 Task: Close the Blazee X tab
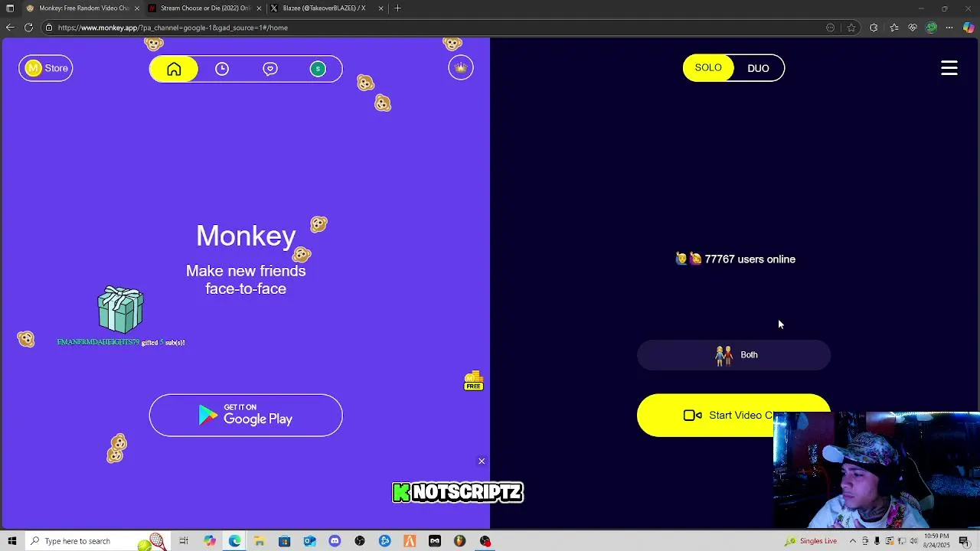(381, 8)
